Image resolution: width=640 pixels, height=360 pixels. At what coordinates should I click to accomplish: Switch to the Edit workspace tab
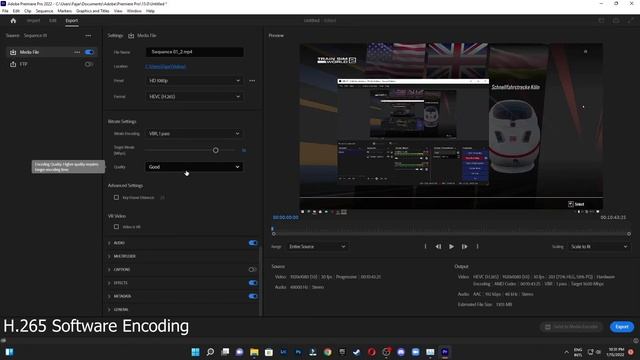pos(53,20)
